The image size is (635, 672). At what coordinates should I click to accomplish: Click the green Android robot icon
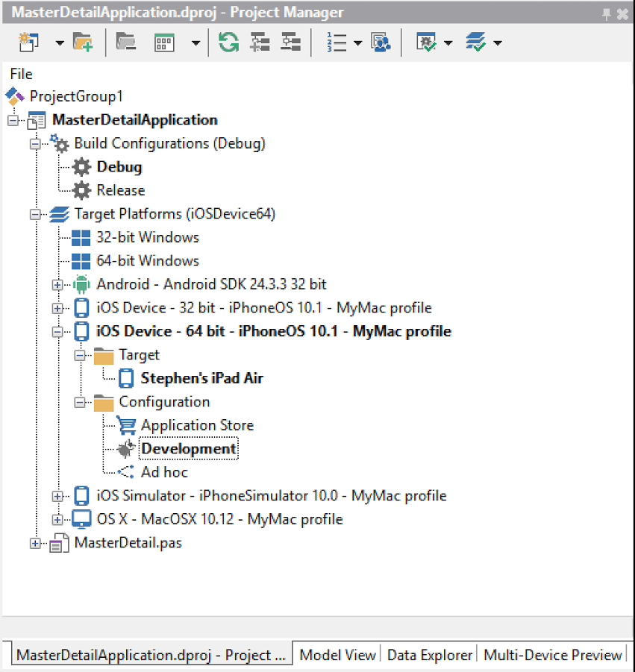(81, 284)
